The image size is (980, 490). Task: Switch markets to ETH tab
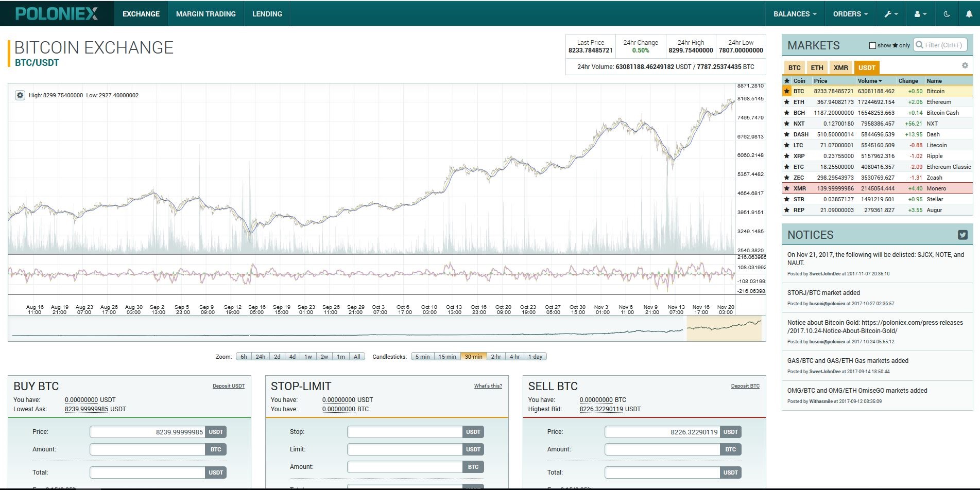pos(817,67)
